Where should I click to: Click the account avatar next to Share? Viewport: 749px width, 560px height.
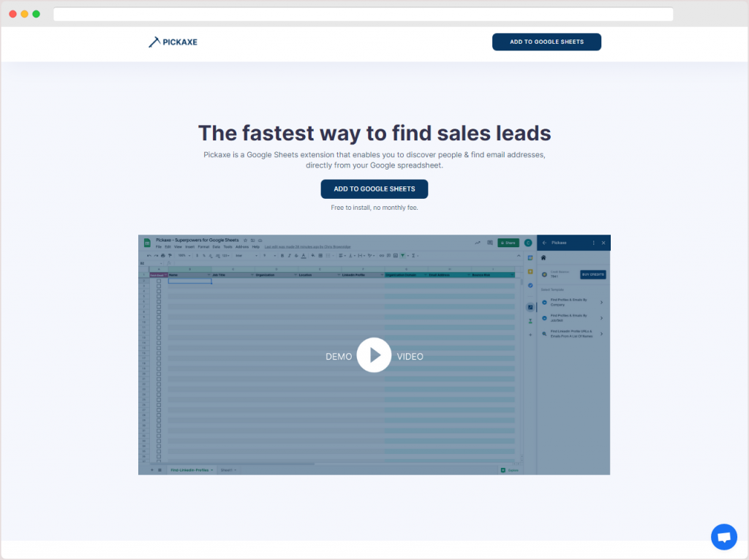click(527, 243)
